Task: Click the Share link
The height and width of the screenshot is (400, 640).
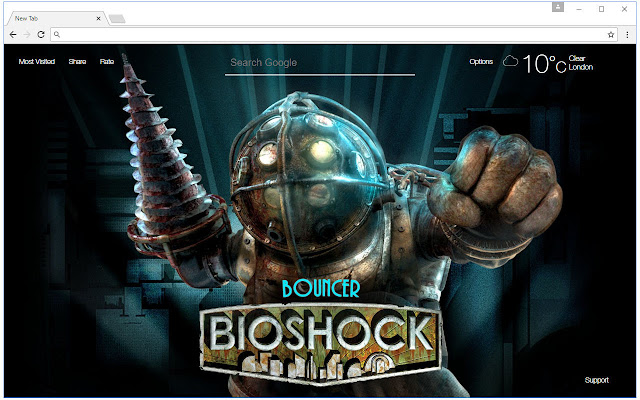Action: pyautogui.click(x=77, y=62)
